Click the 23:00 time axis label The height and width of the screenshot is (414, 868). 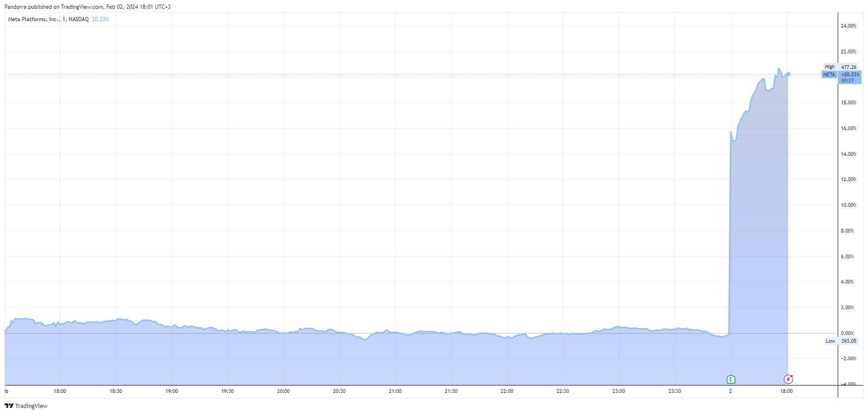click(x=619, y=391)
